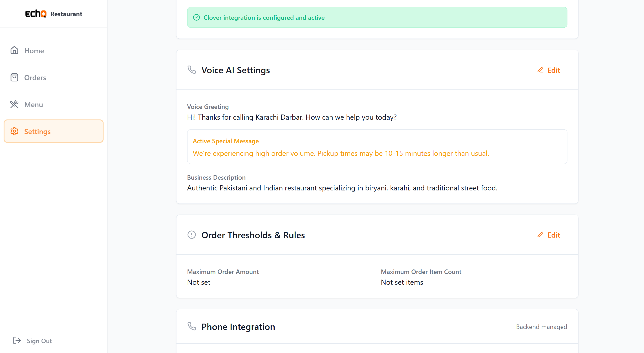
Task: Click the utensils icon next to Menu
Action: (14, 104)
